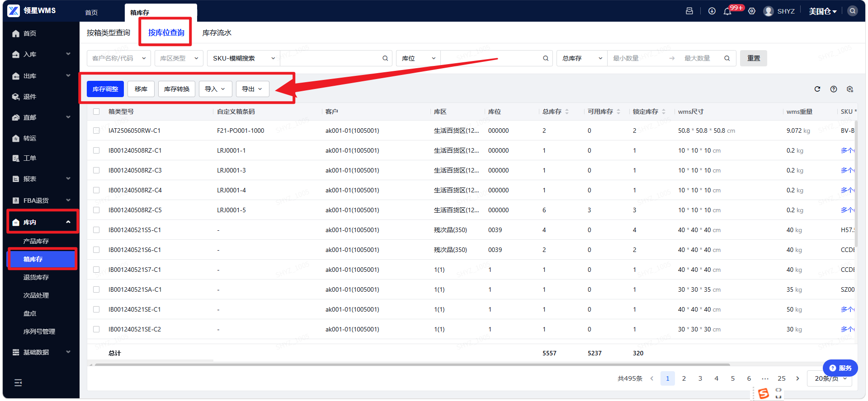Check row IB00124052156-C1

click(96, 250)
